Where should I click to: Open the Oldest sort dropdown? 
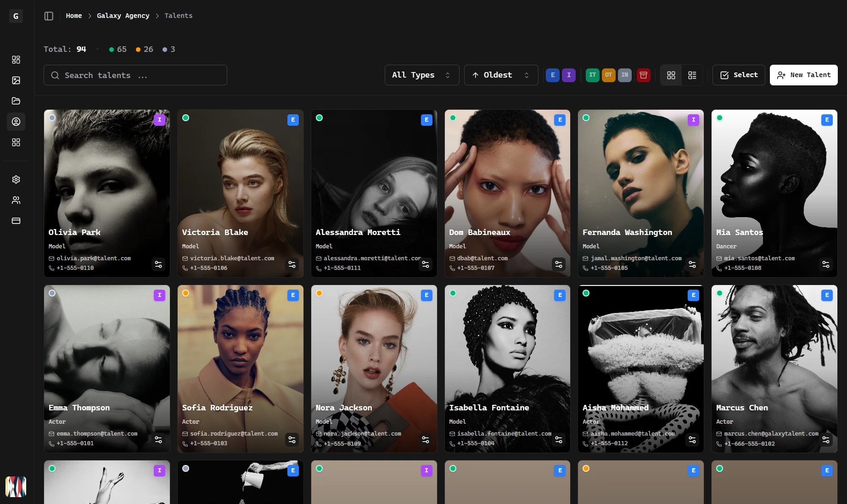(501, 75)
